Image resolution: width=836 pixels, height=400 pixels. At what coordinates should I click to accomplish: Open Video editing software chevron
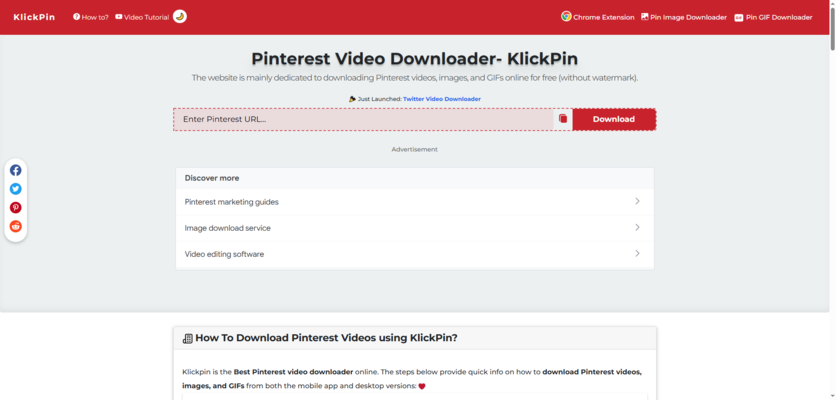(x=637, y=254)
